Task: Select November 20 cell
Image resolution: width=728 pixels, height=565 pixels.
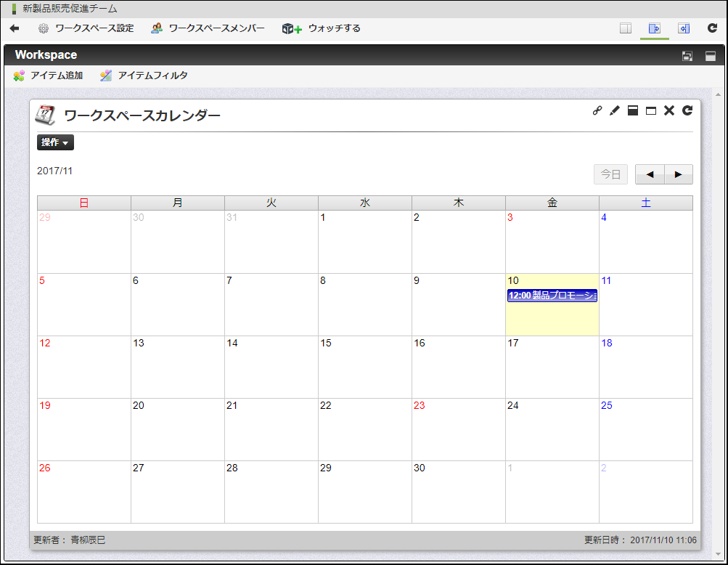Action: [178, 429]
